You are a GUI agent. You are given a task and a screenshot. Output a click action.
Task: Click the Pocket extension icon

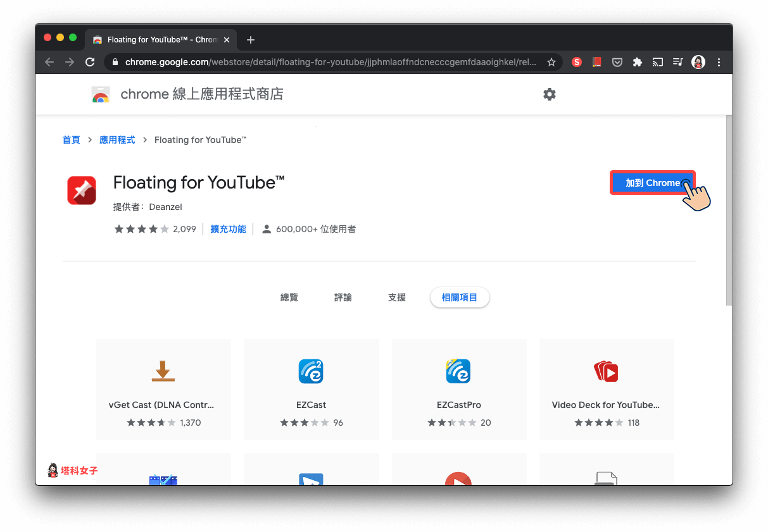(x=617, y=62)
